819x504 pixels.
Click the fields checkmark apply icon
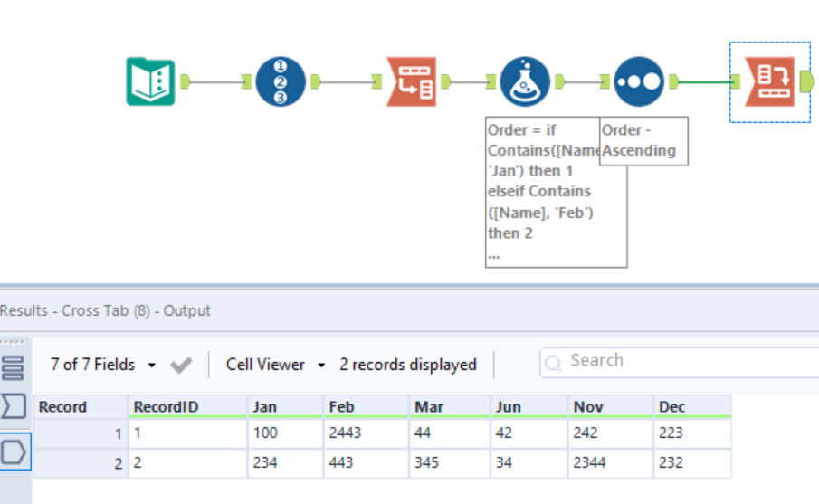pyautogui.click(x=181, y=366)
